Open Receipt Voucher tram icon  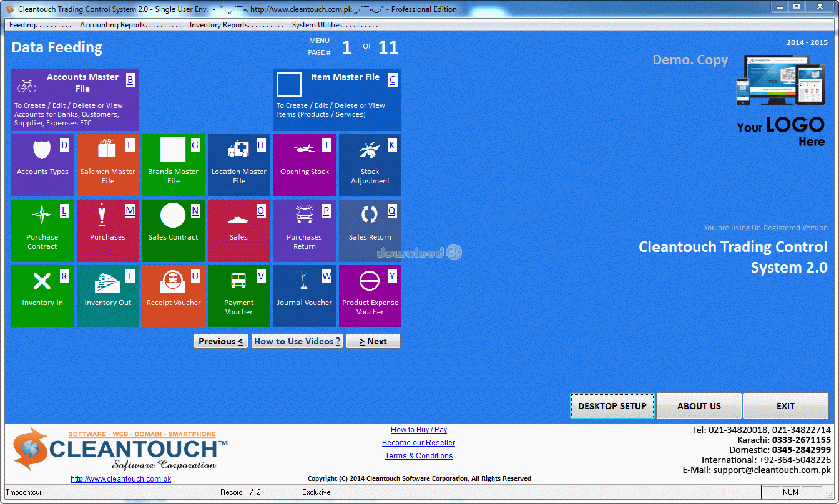tap(173, 281)
